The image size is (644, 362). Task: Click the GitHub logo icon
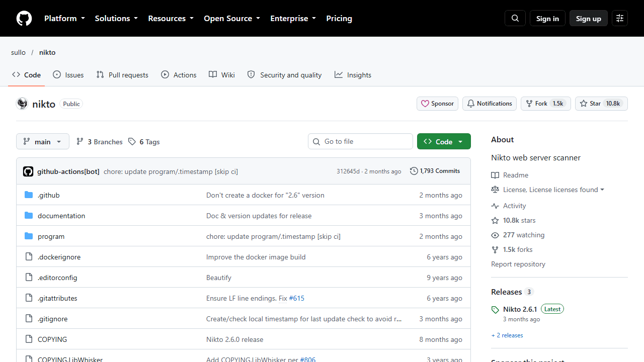click(24, 18)
